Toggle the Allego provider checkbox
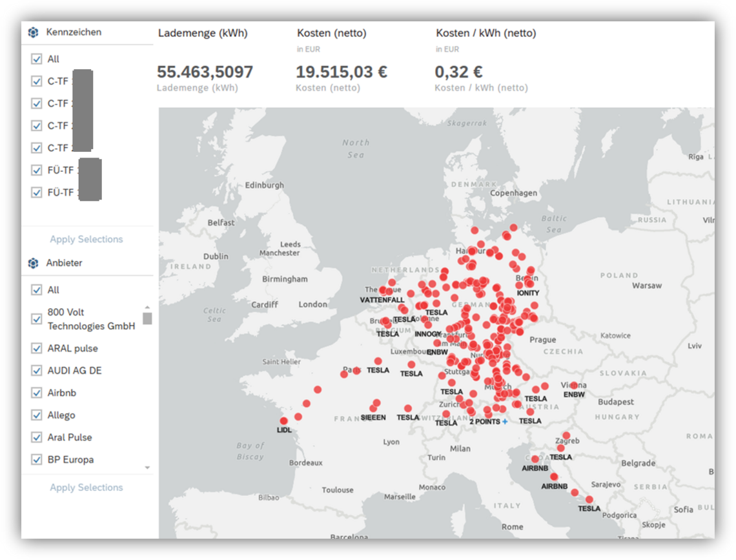 click(x=36, y=415)
